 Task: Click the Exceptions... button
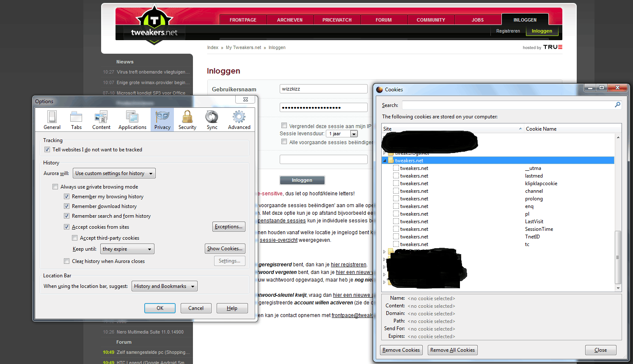[x=228, y=227]
